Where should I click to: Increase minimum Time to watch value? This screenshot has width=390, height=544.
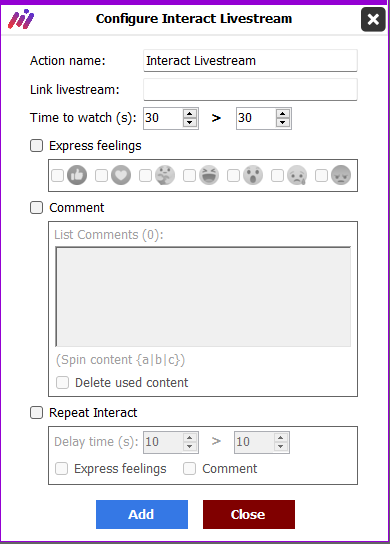click(189, 114)
